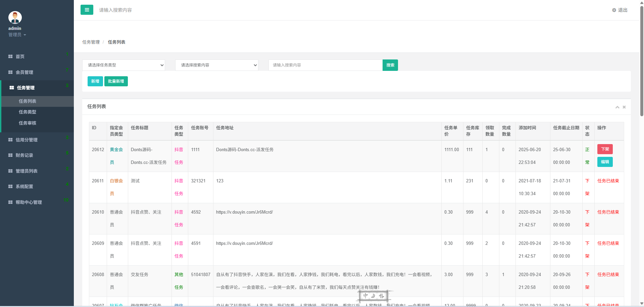Image resolution: width=644 pixels, height=307 pixels.
Task: Click 任务已结束 in row 20611
Action: tap(608, 181)
